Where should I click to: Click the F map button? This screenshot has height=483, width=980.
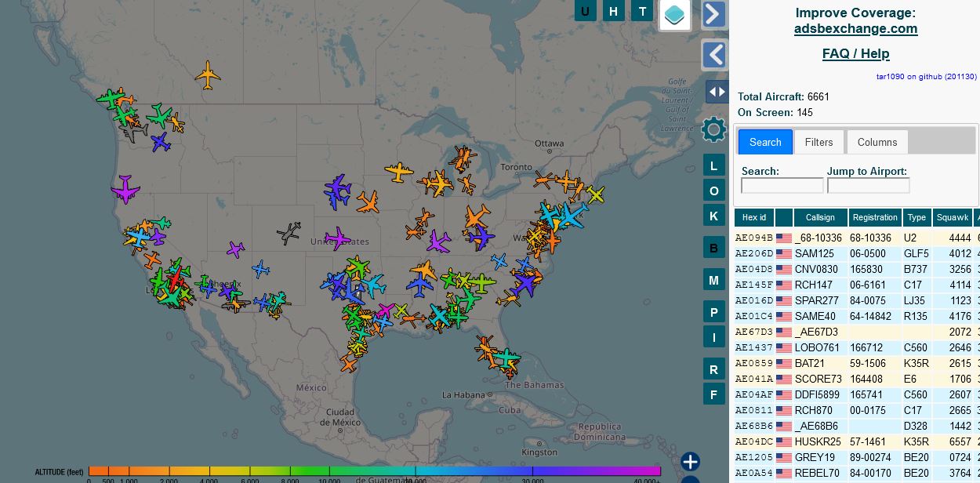point(713,394)
